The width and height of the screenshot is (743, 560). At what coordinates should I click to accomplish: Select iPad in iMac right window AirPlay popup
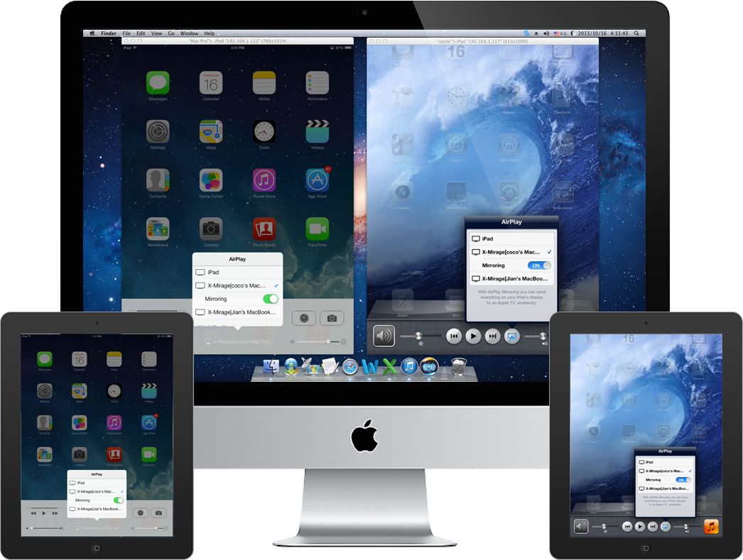[x=511, y=239]
